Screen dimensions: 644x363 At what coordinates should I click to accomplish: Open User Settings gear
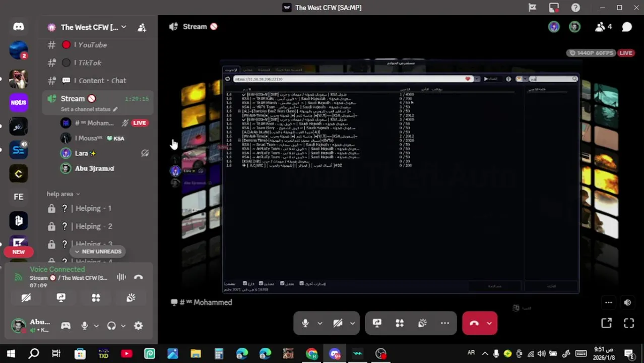138,326
